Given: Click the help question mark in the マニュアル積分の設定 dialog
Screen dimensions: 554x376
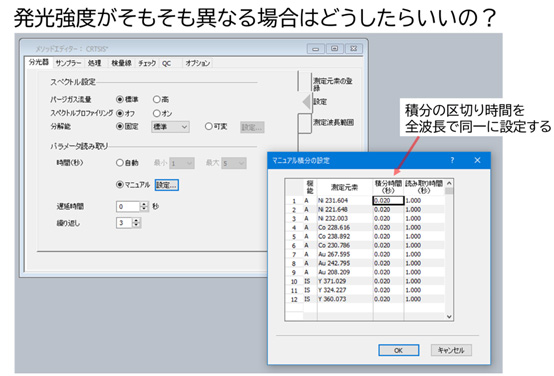Looking at the screenshot, I should [x=452, y=160].
